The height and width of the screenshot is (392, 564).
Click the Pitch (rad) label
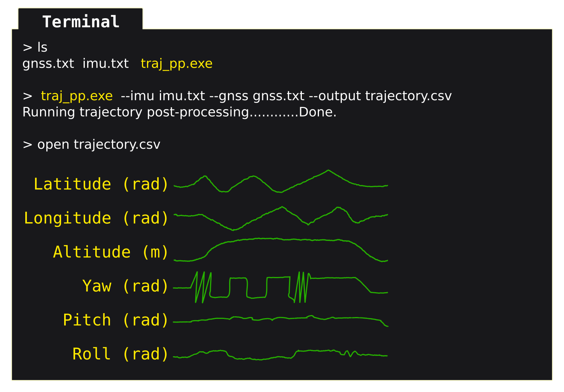tap(116, 320)
